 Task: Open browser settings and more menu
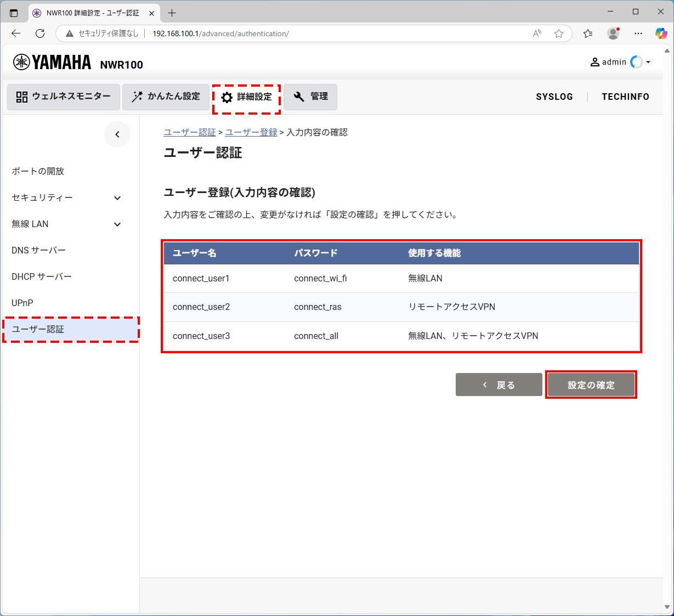[x=638, y=33]
